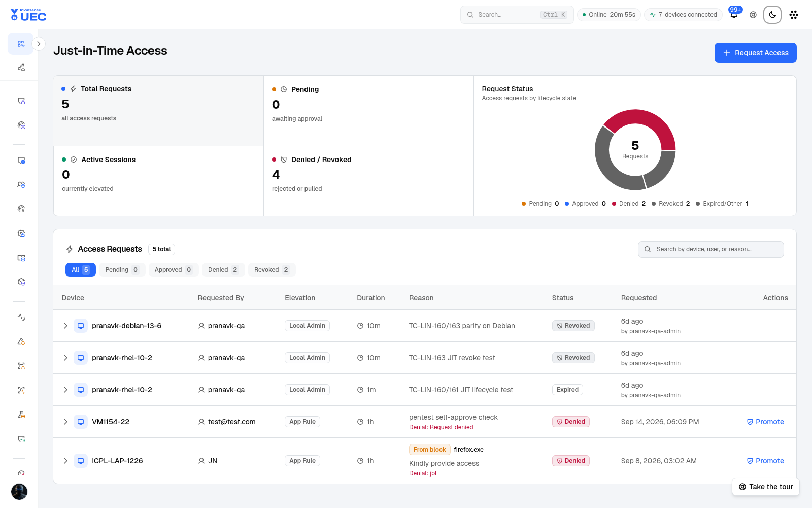Open the sidebar chip-with-folder icon
The height and width of the screenshot is (508, 812).
[x=21, y=233]
